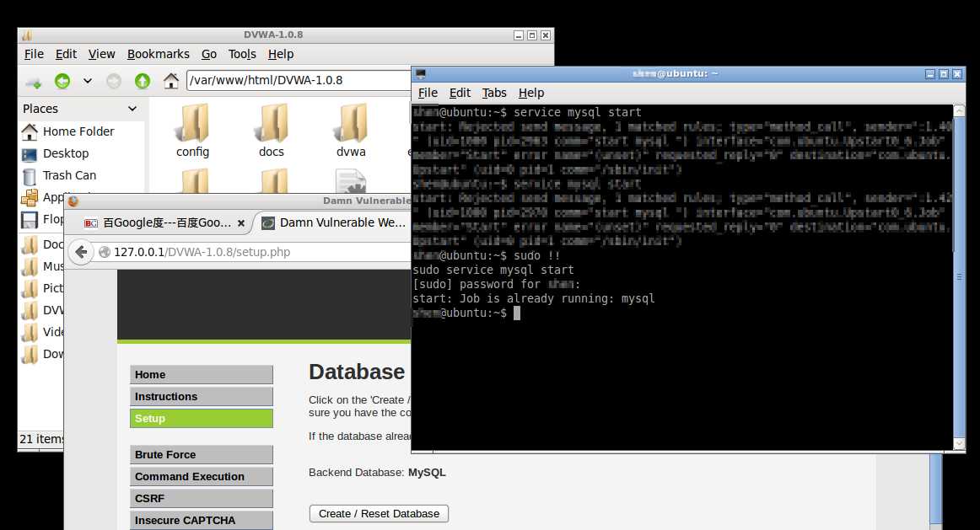Select Setup in DVWA sidebar
Viewport: 980px width, 530px height.
(x=202, y=418)
